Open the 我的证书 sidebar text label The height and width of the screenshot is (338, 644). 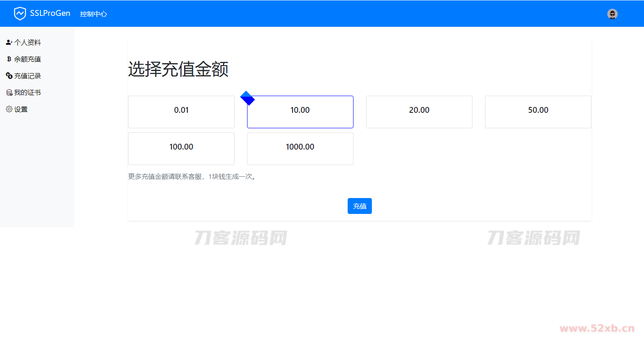tap(28, 93)
